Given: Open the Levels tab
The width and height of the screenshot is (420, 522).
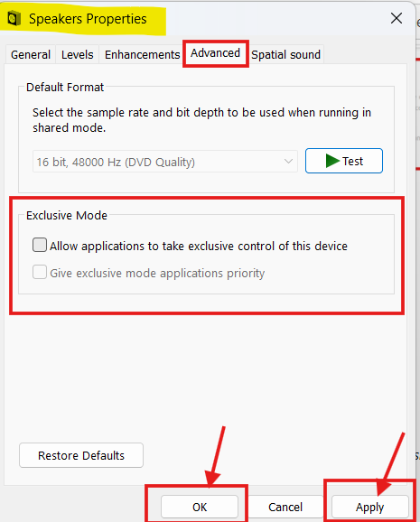Looking at the screenshot, I should pos(78,54).
